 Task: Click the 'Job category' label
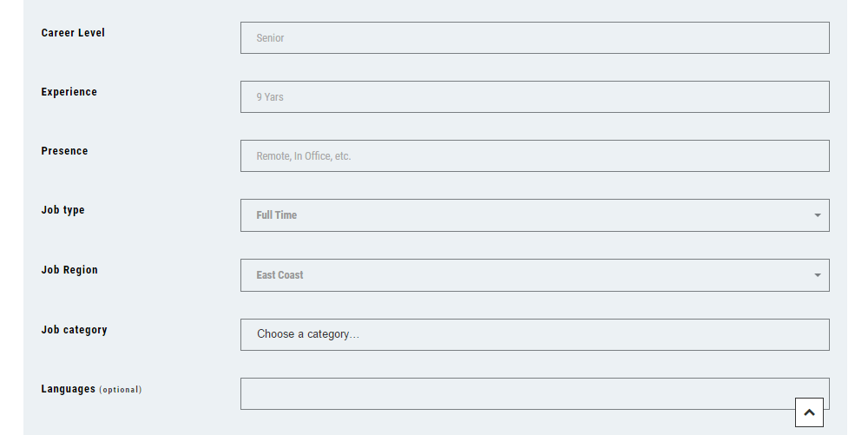74,330
